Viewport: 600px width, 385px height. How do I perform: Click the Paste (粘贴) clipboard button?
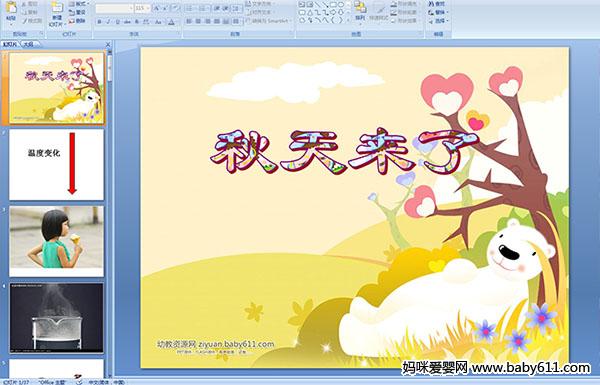(11, 13)
